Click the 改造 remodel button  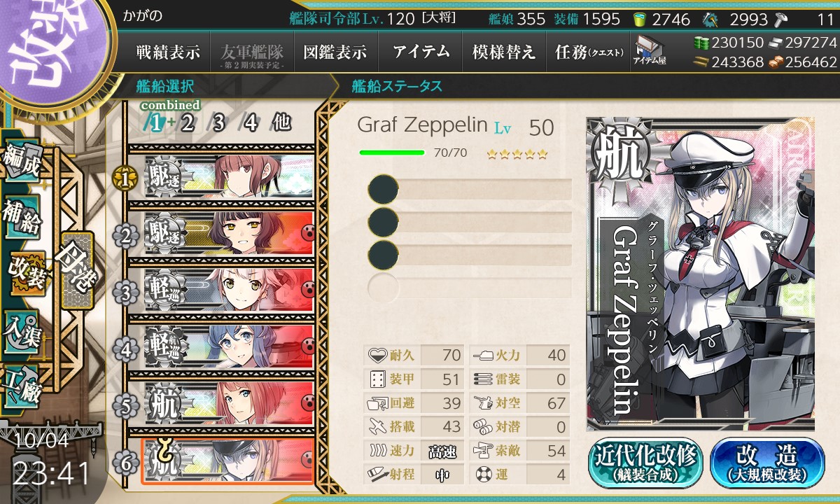(767, 463)
